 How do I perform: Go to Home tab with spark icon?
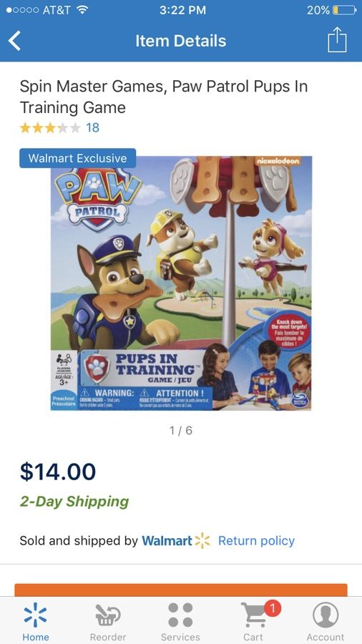[x=35, y=620]
